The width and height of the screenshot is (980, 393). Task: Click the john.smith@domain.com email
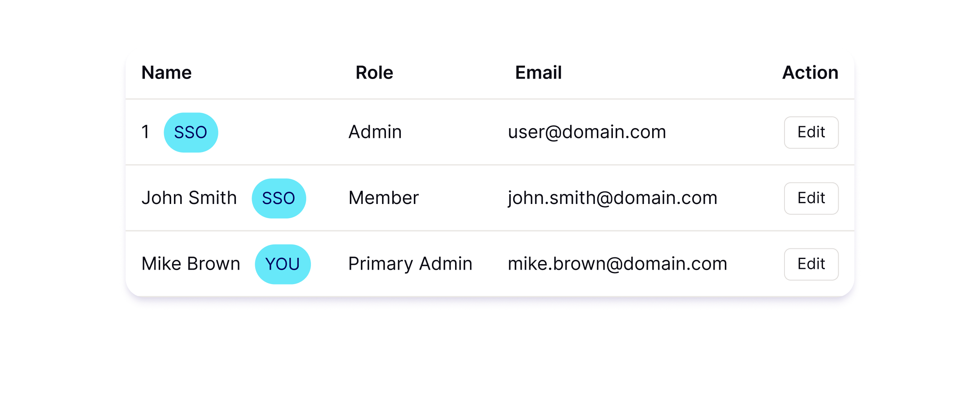(612, 198)
